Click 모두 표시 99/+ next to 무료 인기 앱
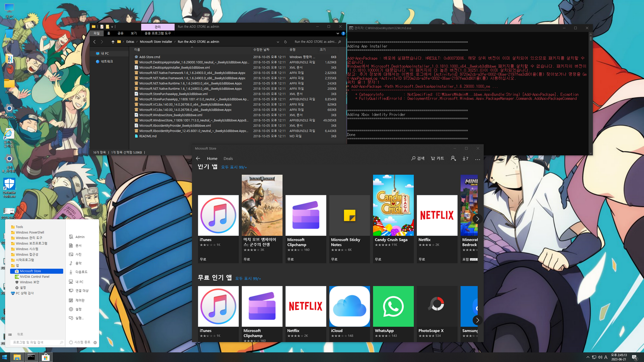Image resolution: width=644 pixels, height=362 pixels. (248, 278)
